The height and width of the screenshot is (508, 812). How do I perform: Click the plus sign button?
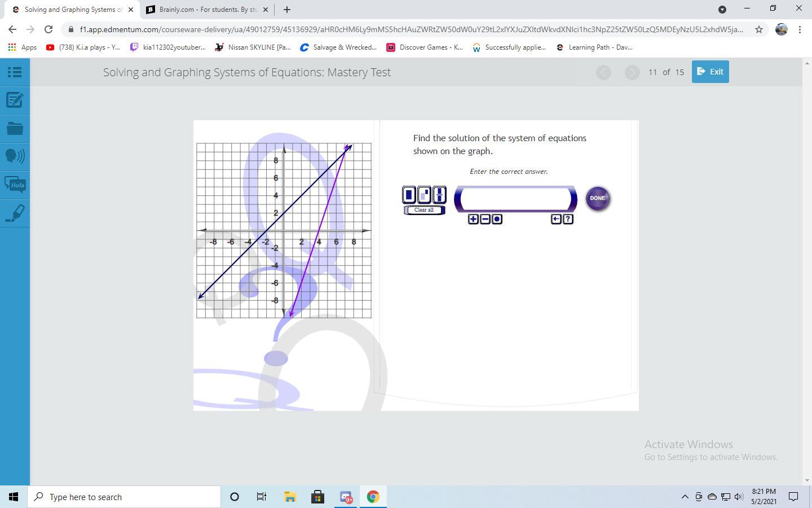473,219
